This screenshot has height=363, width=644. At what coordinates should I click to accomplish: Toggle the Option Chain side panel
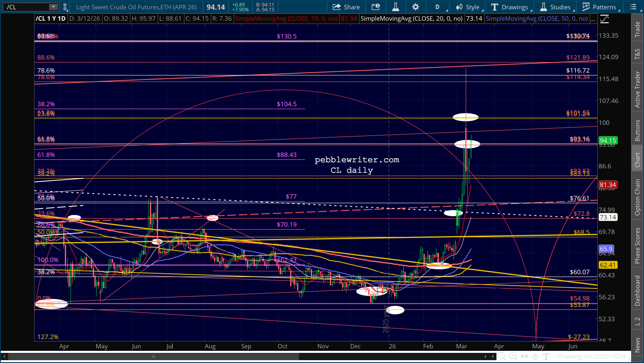pos(638,197)
